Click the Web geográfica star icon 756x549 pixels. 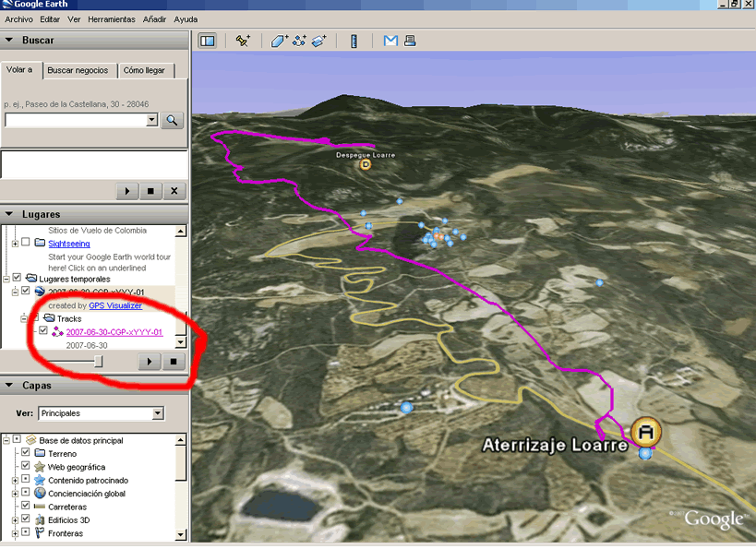[x=40, y=467]
